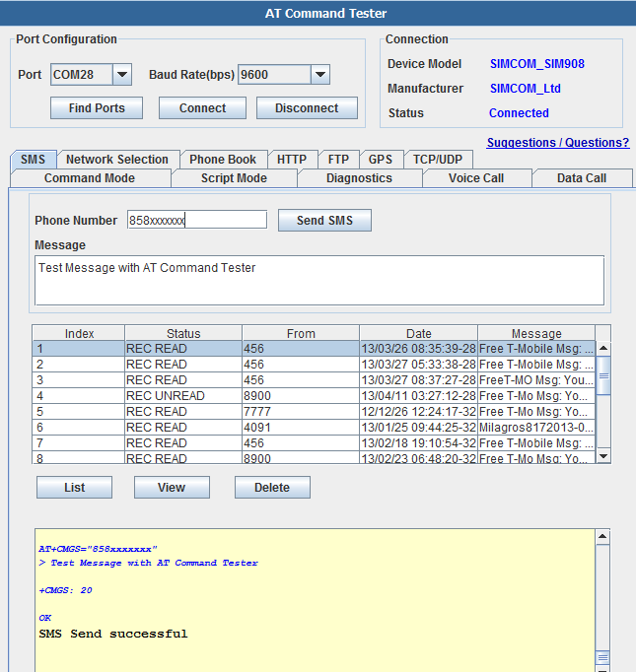Select the row from 4091

click(314, 428)
